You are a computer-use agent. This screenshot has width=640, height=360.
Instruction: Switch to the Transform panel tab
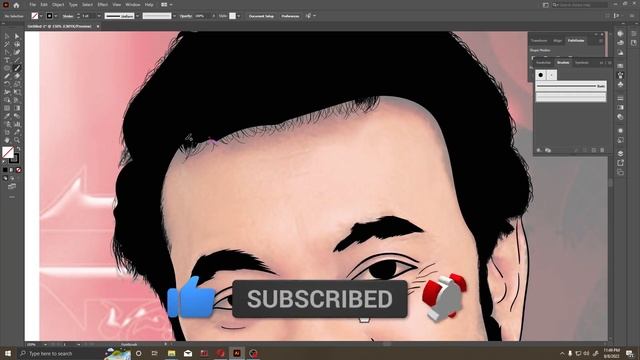[x=539, y=40]
